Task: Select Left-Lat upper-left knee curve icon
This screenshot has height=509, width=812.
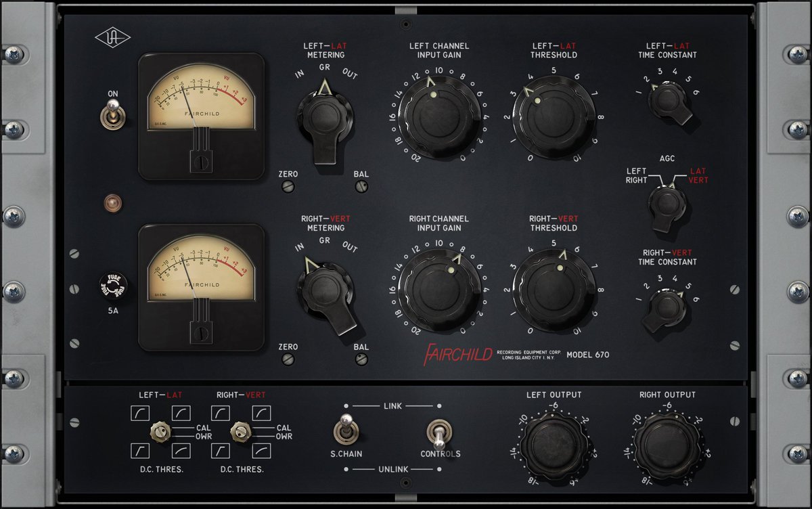Action: click(x=140, y=413)
